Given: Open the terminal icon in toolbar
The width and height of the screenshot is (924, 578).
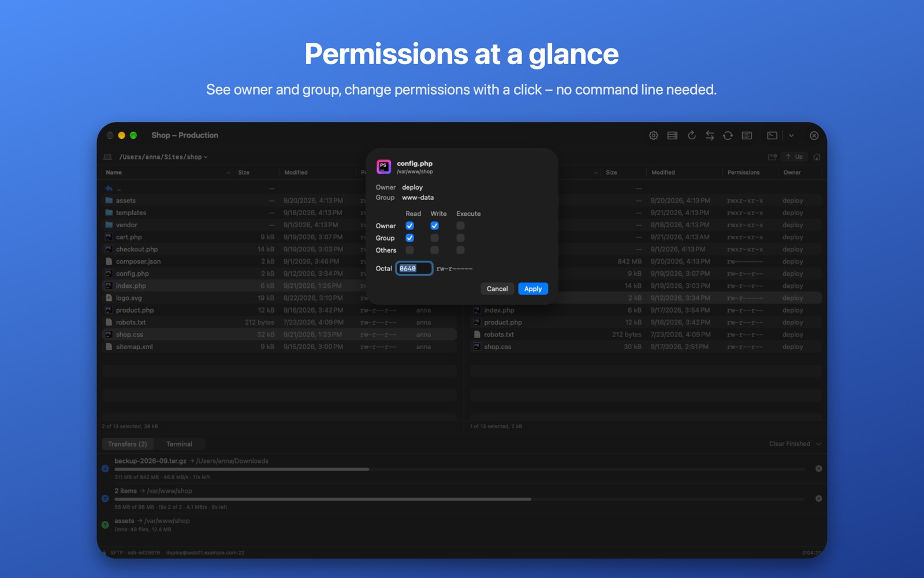Looking at the screenshot, I should (772, 135).
